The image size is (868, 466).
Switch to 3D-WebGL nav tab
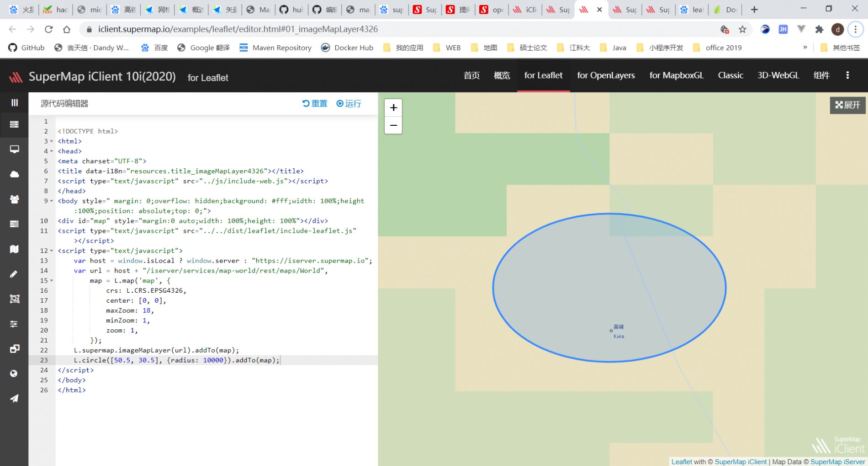[778, 75]
